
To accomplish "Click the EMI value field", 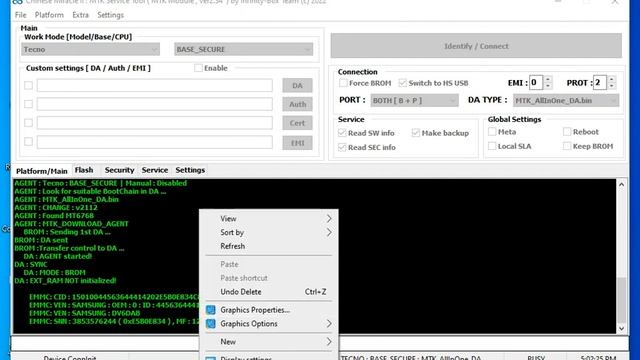I will point(536,82).
